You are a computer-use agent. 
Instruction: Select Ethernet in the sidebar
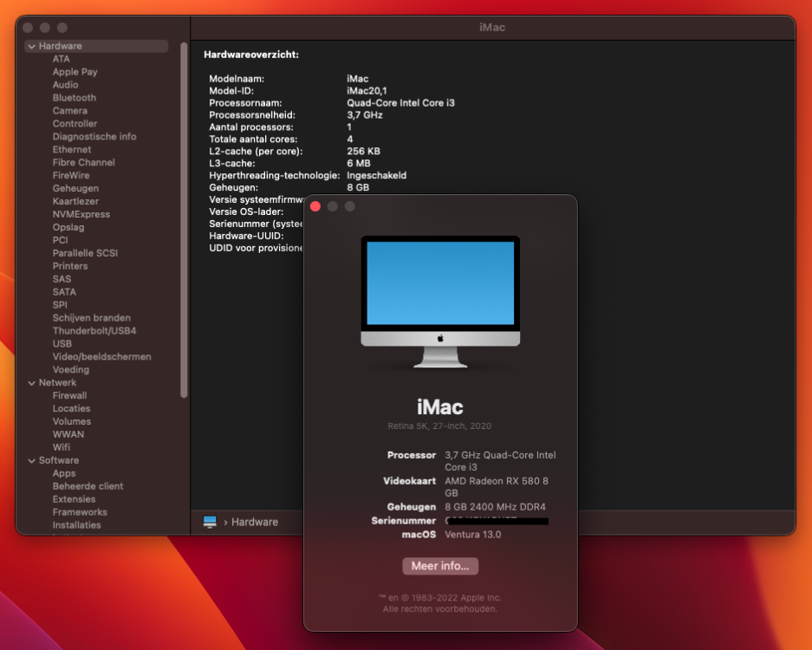point(71,150)
